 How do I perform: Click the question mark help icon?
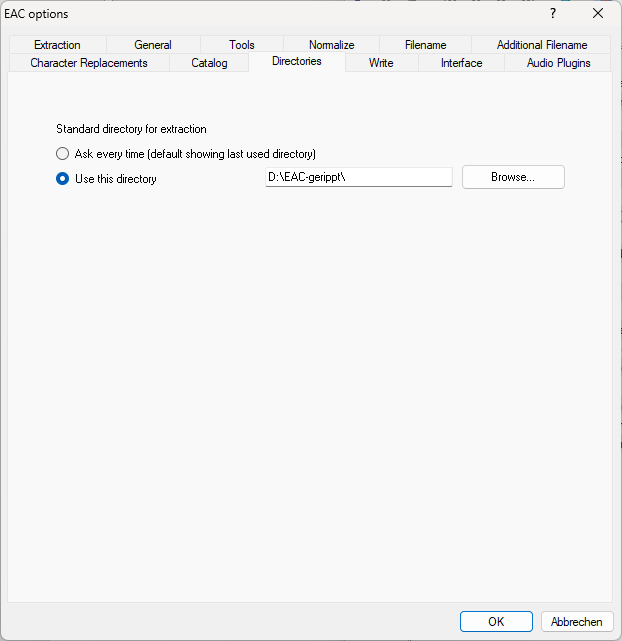pos(552,14)
